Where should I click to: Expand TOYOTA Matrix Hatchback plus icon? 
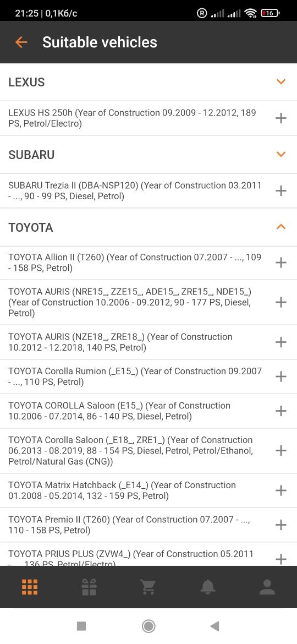pos(281,490)
